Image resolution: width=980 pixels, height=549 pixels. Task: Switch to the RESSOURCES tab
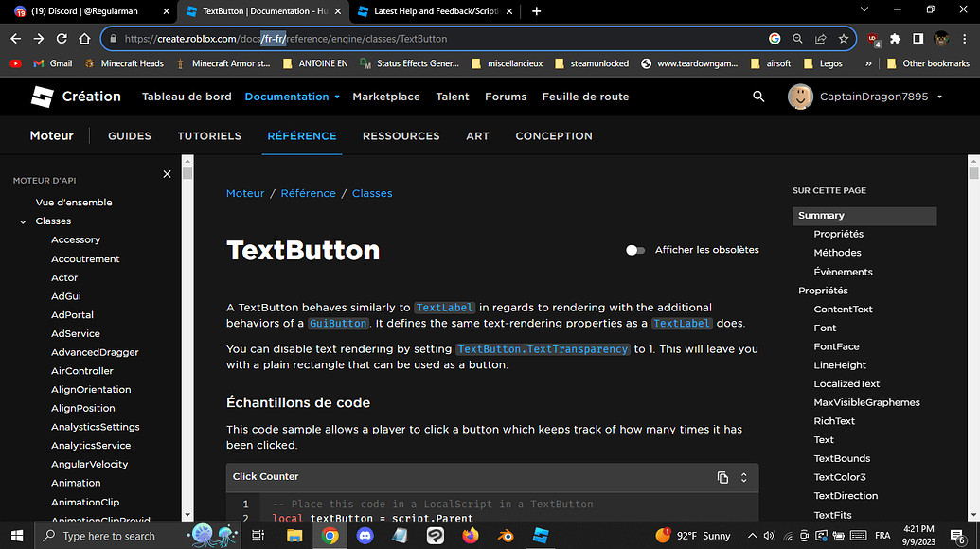[x=401, y=135]
